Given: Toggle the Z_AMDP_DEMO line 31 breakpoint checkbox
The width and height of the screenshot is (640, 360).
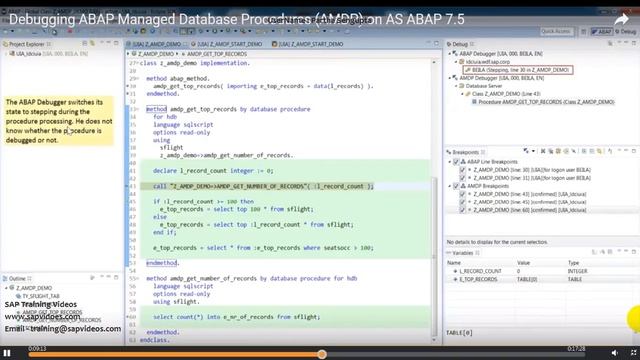Looking at the screenshot, I should [x=462, y=178].
